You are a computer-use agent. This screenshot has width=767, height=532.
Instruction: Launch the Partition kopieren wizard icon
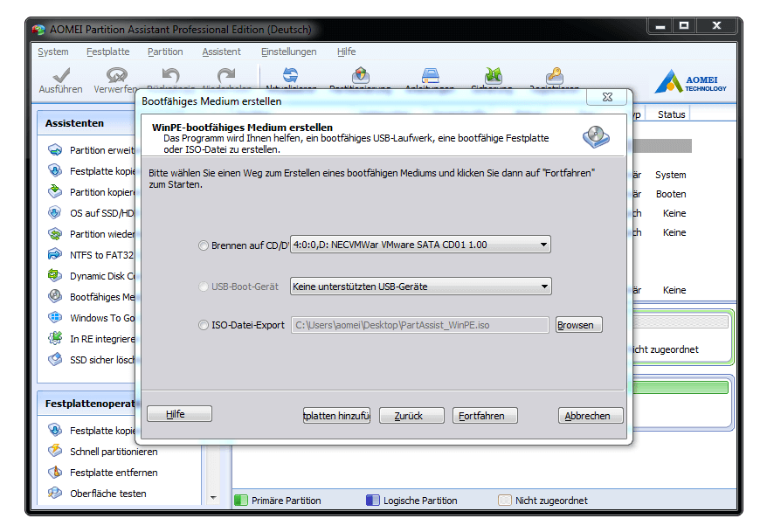pos(55,191)
